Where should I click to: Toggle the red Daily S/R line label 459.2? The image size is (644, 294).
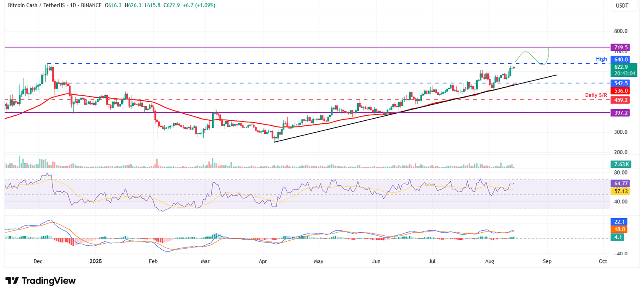pos(621,100)
